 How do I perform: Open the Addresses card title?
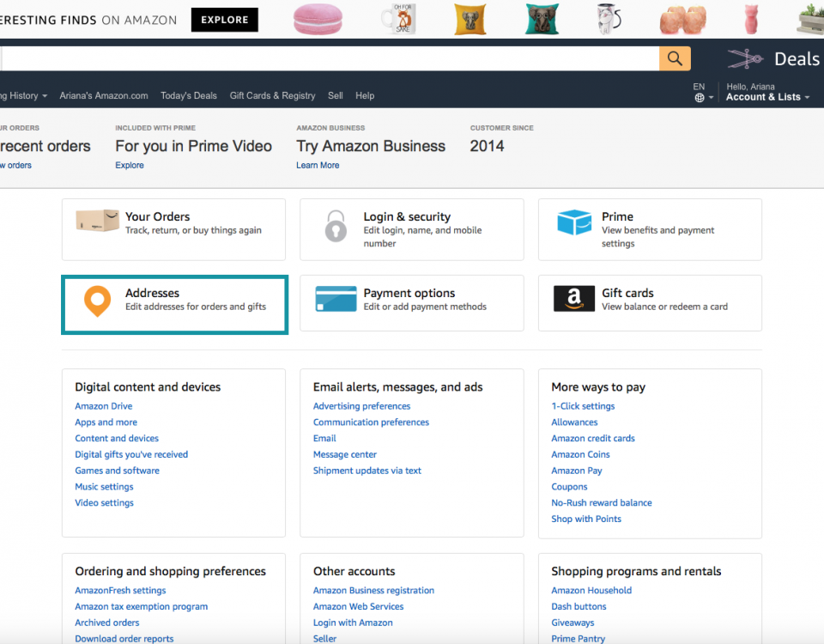pyautogui.click(x=152, y=293)
